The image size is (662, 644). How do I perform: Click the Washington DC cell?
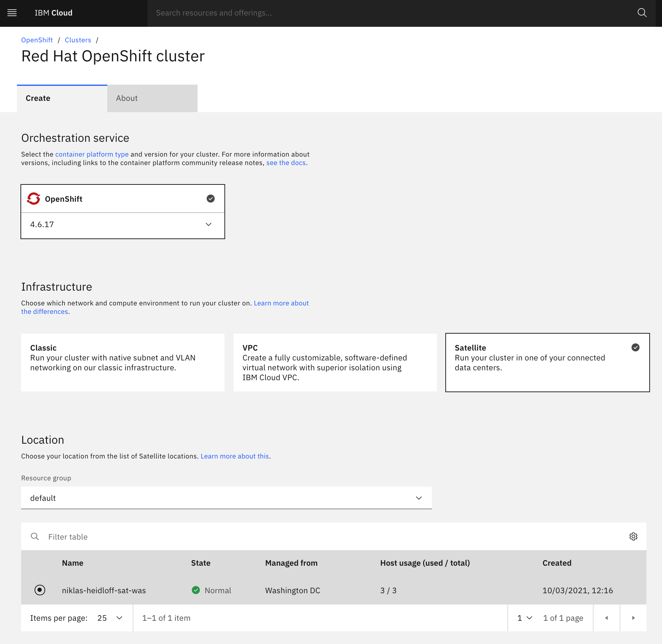coord(293,590)
